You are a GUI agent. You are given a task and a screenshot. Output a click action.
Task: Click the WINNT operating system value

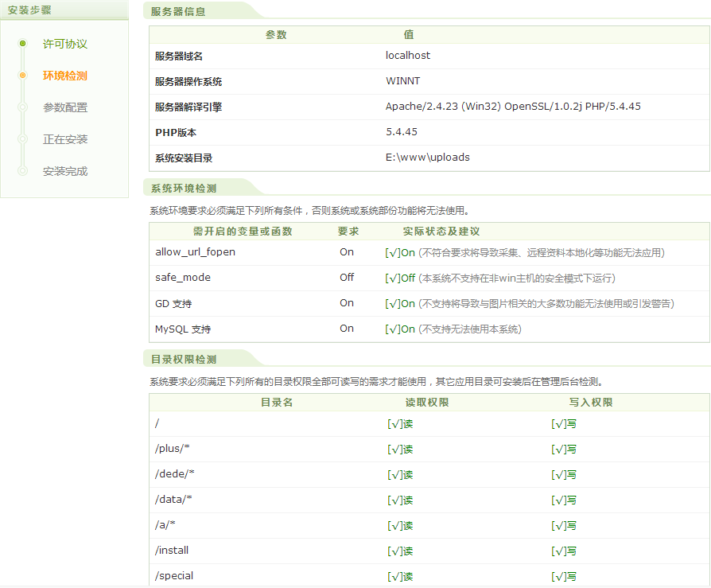[x=402, y=80]
